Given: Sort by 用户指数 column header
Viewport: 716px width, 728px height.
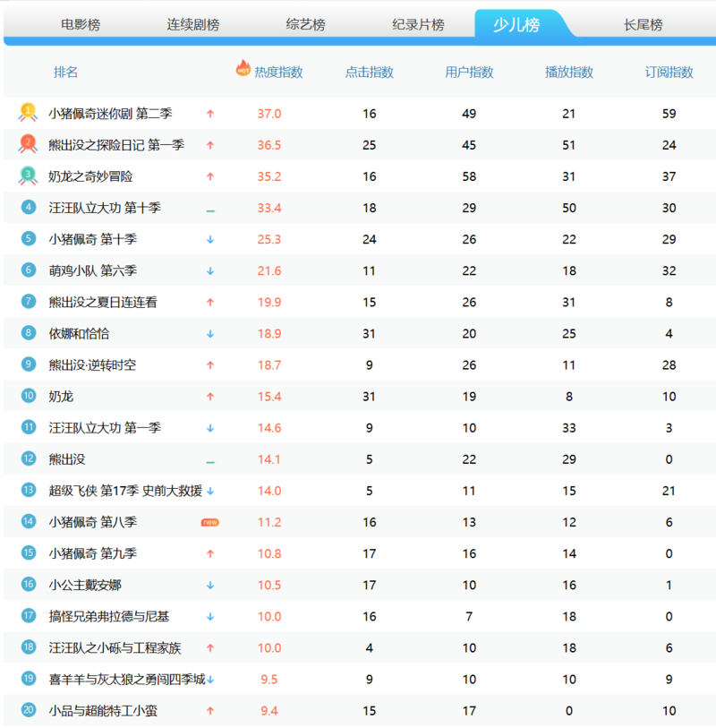Looking at the screenshot, I should pyautogui.click(x=469, y=72).
